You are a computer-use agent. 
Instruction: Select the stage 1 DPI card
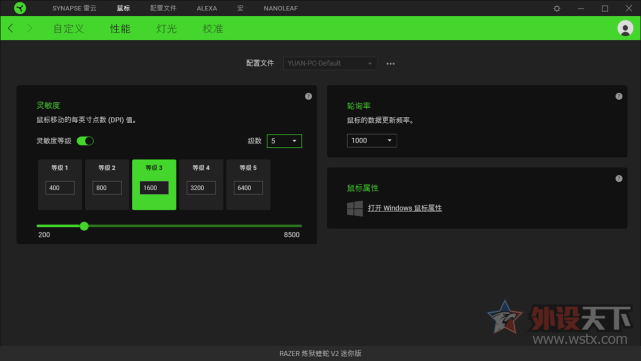tap(60, 185)
